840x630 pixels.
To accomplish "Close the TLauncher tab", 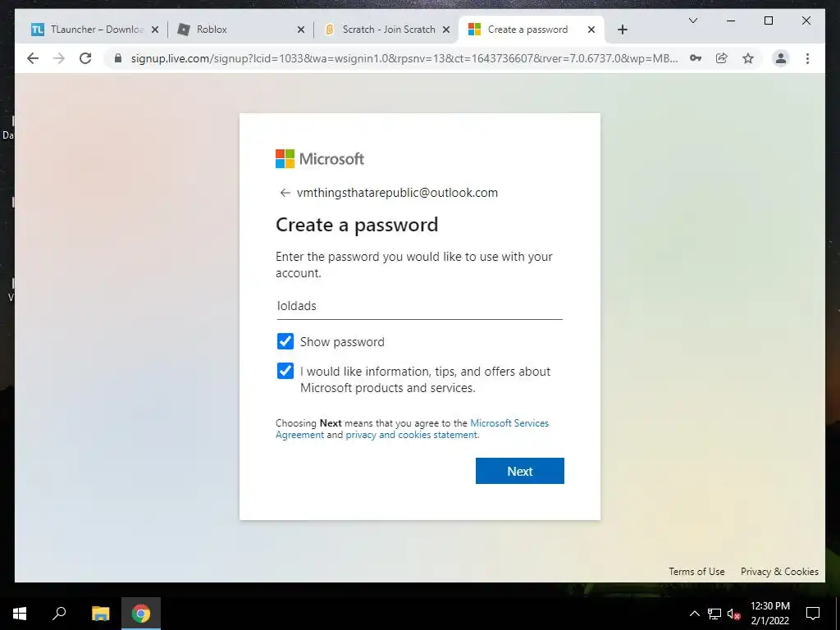I will click(155, 30).
